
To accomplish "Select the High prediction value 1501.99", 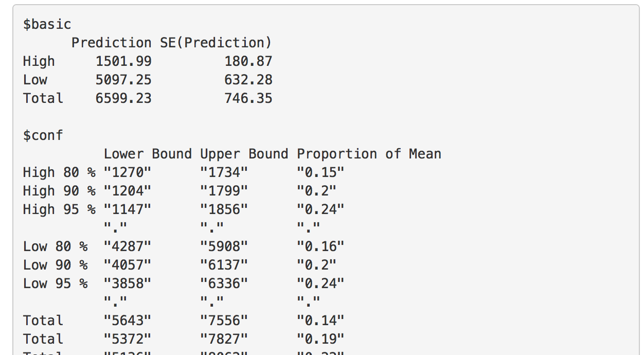I will coord(123,61).
